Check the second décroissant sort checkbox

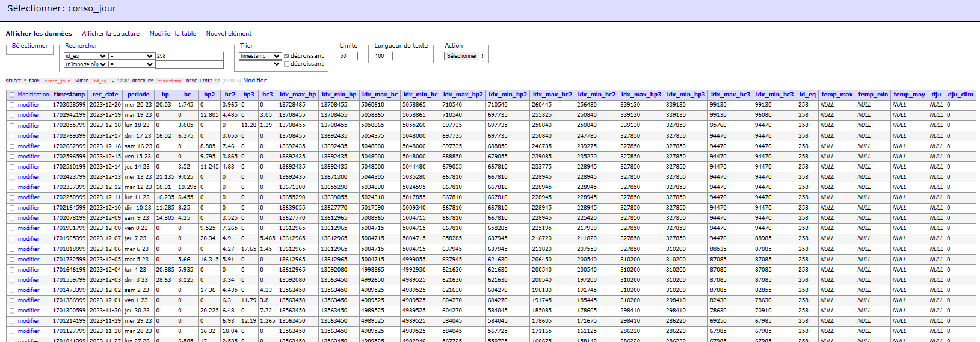287,64
